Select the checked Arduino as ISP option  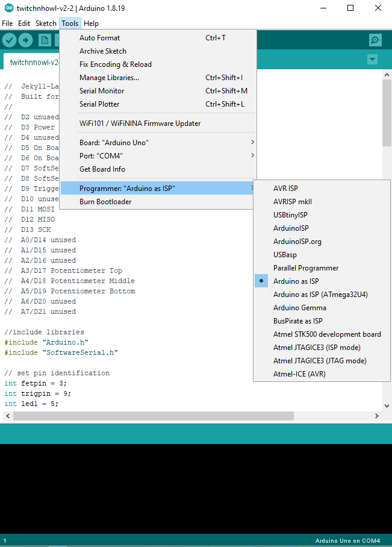(x=322, y=281)
